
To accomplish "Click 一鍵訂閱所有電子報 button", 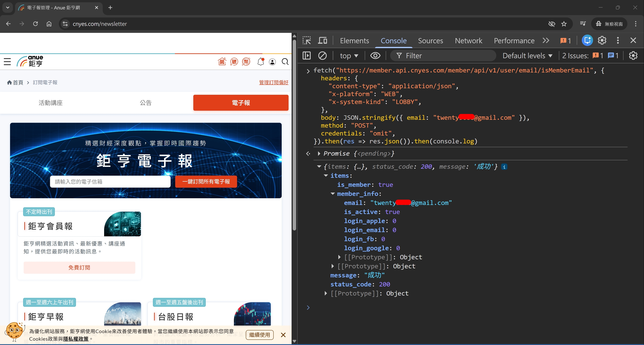I will point(206,181).
